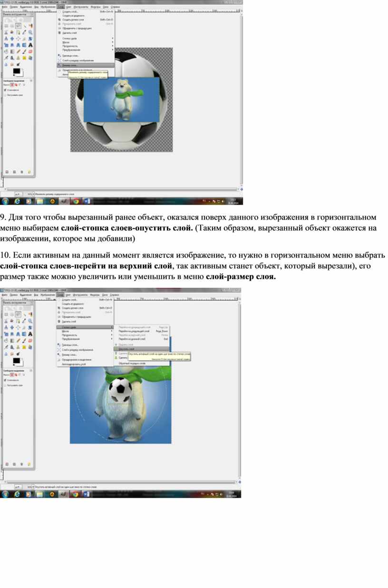Select Rectangle Select tool in lower GIMP toolbox

[6, 314]
